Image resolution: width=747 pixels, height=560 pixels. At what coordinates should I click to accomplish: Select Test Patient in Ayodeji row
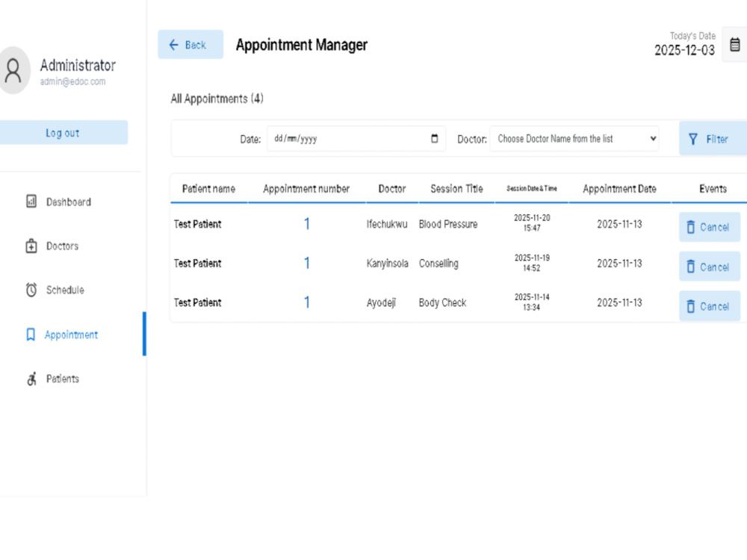(198, 302)
